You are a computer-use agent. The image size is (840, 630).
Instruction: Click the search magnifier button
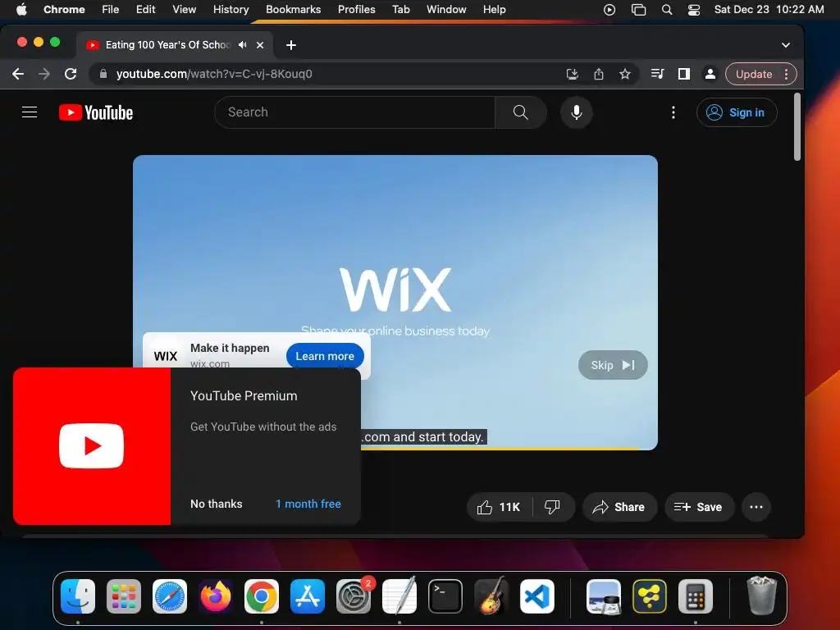[520, 112]
